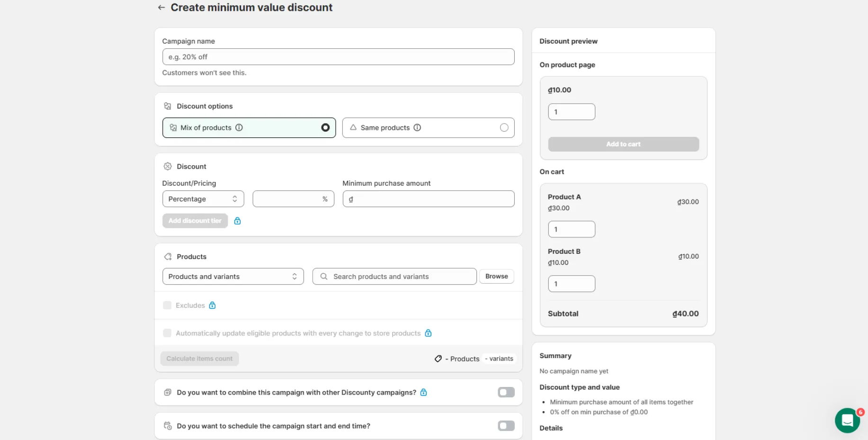
Task: Click lock icon beside combine campaign question
Action: (x=424, y=392)
